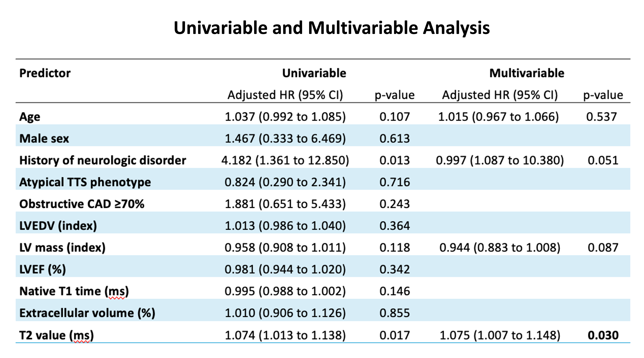Select 'History of neurologic disorder' label
This screenshot has height=358, width=644.
[x=102, y=160]
